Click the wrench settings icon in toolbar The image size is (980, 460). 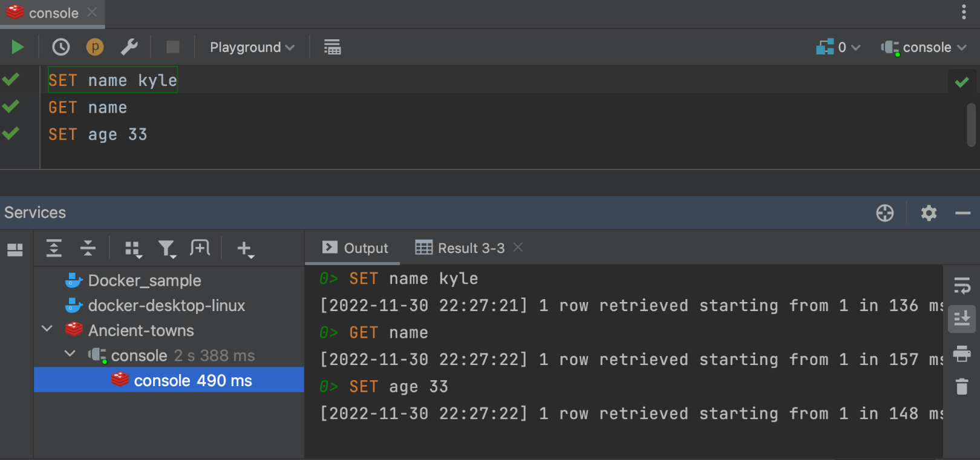click(x=129, y=47)
